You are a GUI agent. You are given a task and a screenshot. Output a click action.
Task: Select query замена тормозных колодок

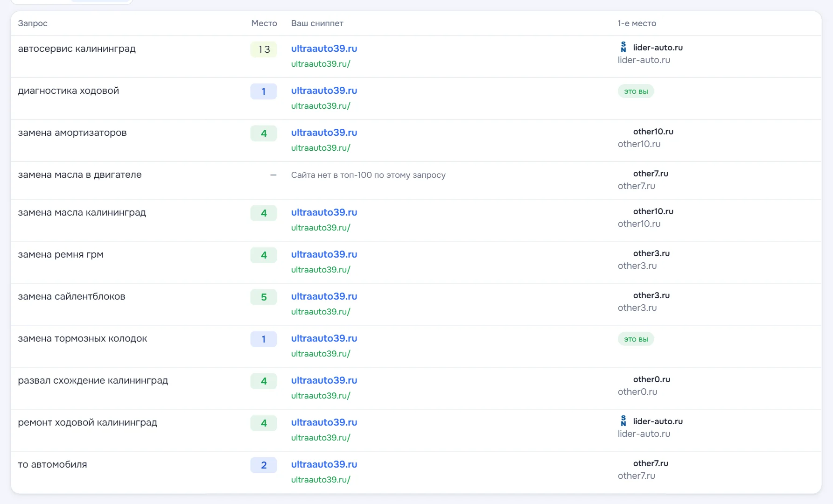(x=83, y=338)
